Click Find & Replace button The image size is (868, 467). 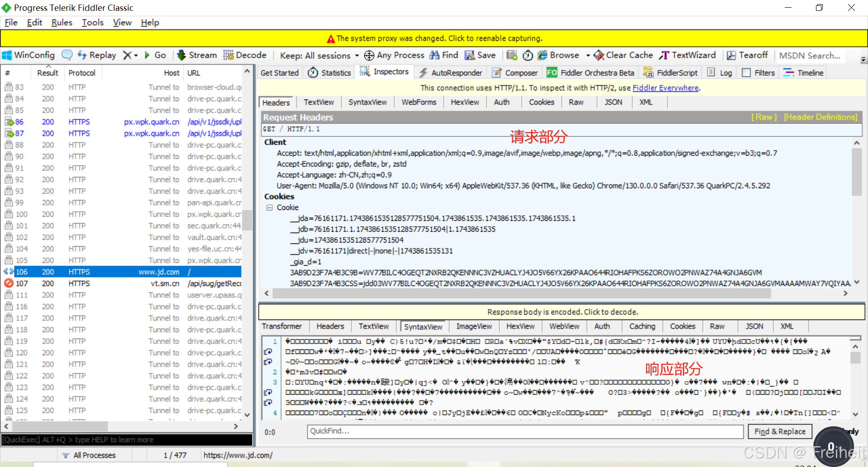coord(780,432)
